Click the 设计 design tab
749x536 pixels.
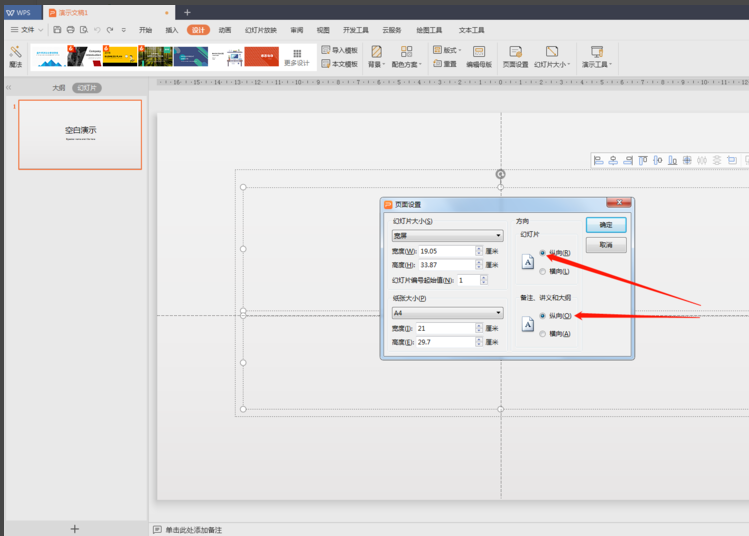tap(198, 30)
